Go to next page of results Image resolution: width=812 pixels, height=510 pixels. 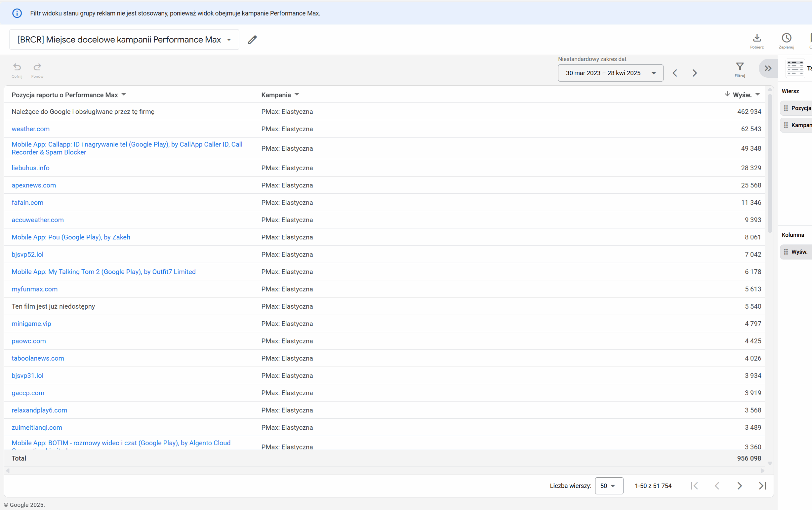click(x=739, y=486)
